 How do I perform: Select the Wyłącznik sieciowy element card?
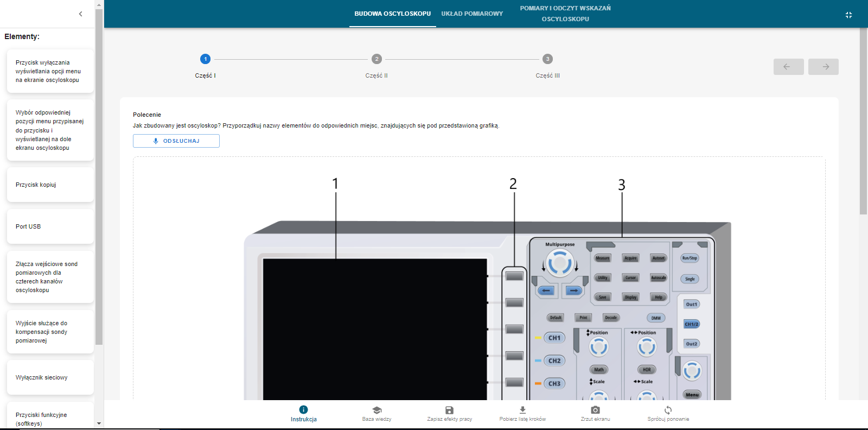tap(50, 377)
